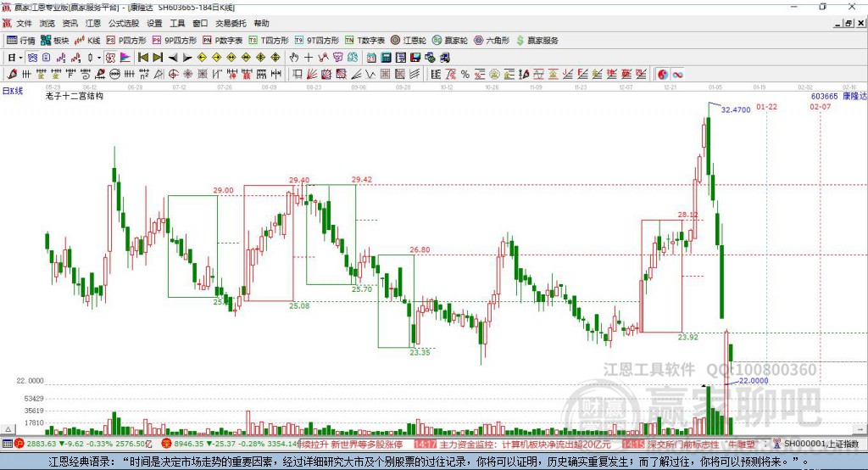Click the bar ruler icon after separator
868x470 pixels.
(x=435, y=75)
